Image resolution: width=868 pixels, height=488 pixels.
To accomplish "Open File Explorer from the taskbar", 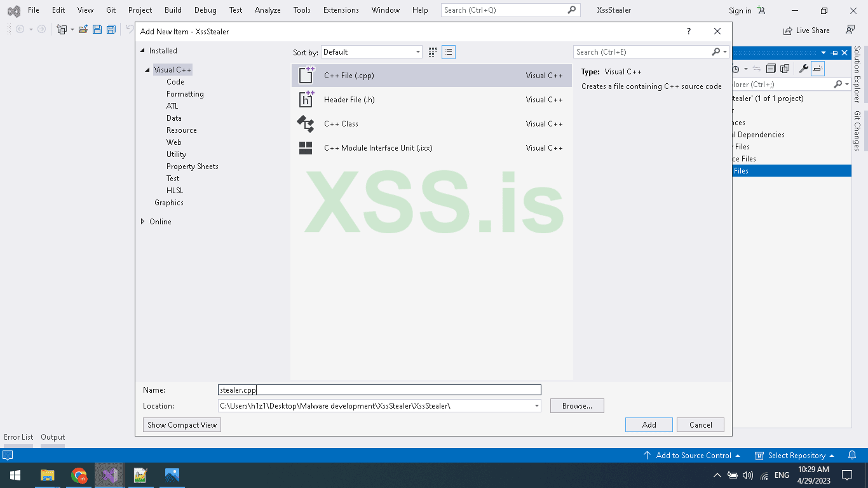I will (48, 475).
